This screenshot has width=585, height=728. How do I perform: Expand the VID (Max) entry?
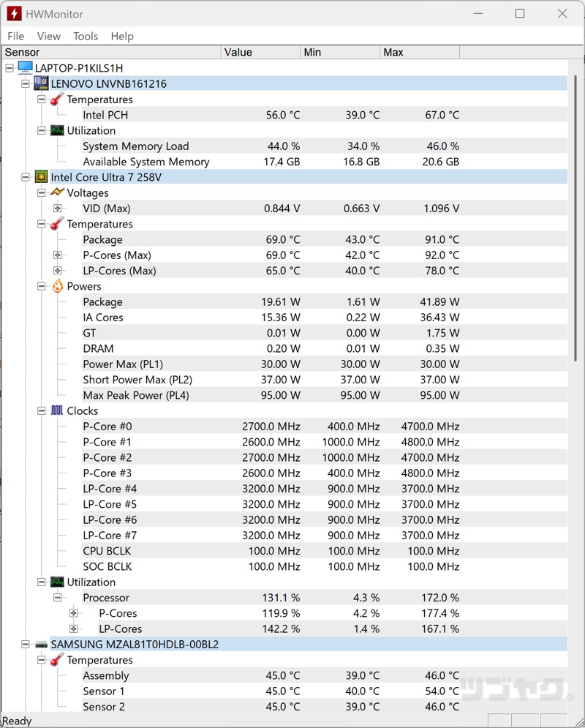pyautogui.click(x=57, y=208)
